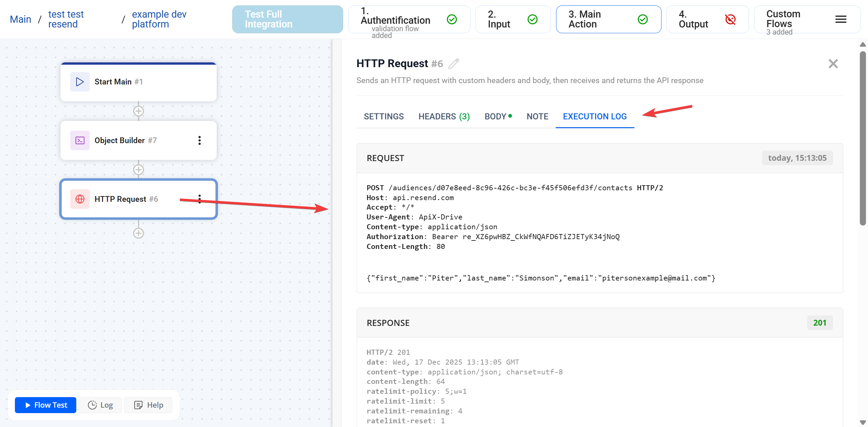Click the plus icon below HTTP Request node
The height and width of the screenshot is (427, 868).
click(x=138, y=233)
